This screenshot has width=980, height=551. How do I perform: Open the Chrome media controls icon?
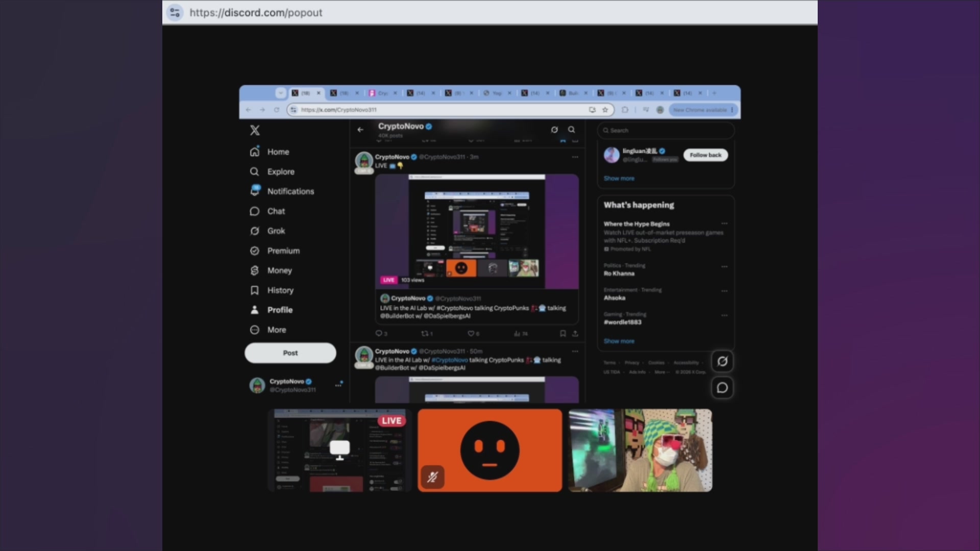(646, 110)
